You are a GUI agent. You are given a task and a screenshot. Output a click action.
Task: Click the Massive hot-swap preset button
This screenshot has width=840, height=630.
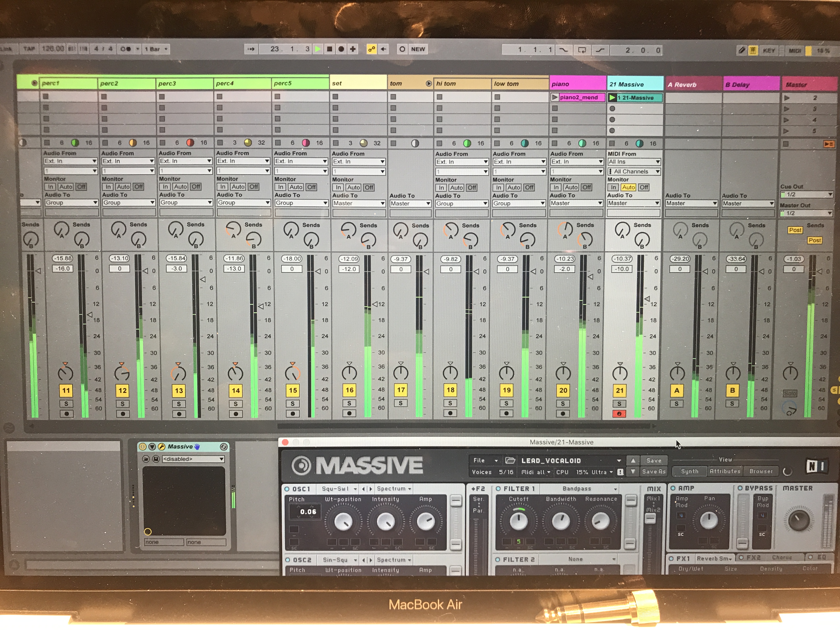pos(224,447)
